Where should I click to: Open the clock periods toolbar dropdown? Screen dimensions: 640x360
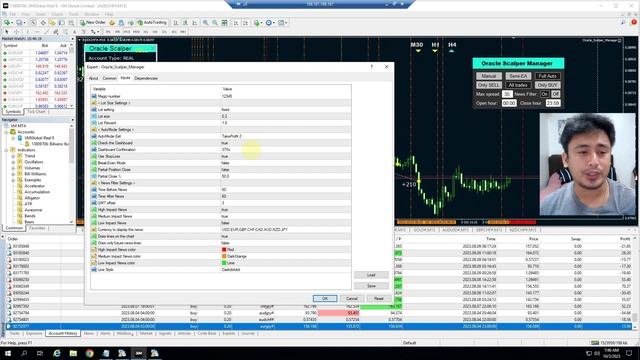tap(270, 23)
